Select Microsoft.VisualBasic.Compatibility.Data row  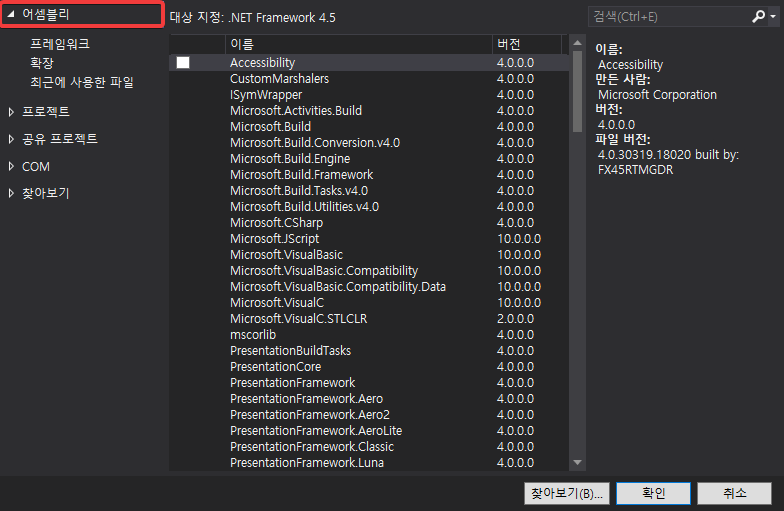click(x=369, y=286)
